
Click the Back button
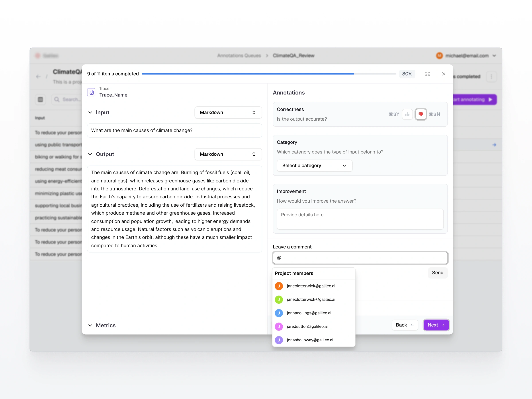point(405,325)
